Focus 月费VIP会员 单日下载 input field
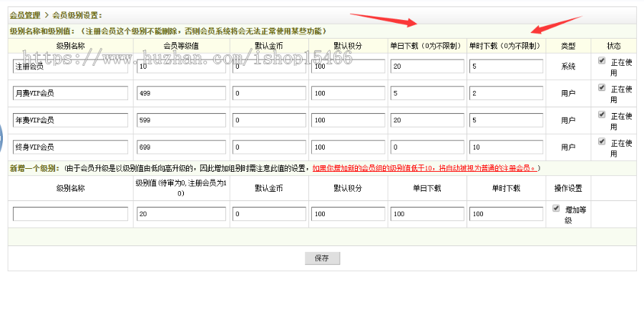Image resolution: width=644 pixels, height=327 pixels. [427, 93]
